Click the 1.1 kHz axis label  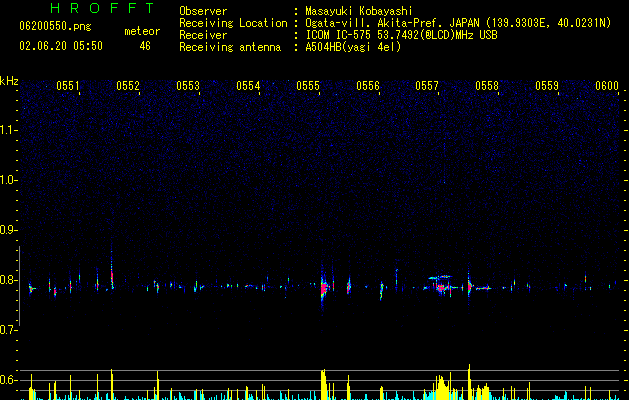click(x=8, y=130)
